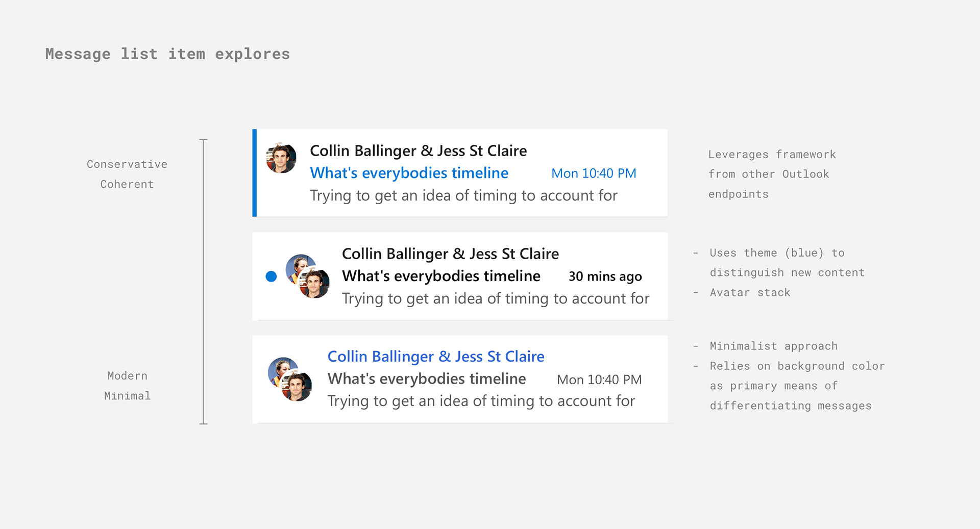Click sender name in the first message

coord(418,151)
